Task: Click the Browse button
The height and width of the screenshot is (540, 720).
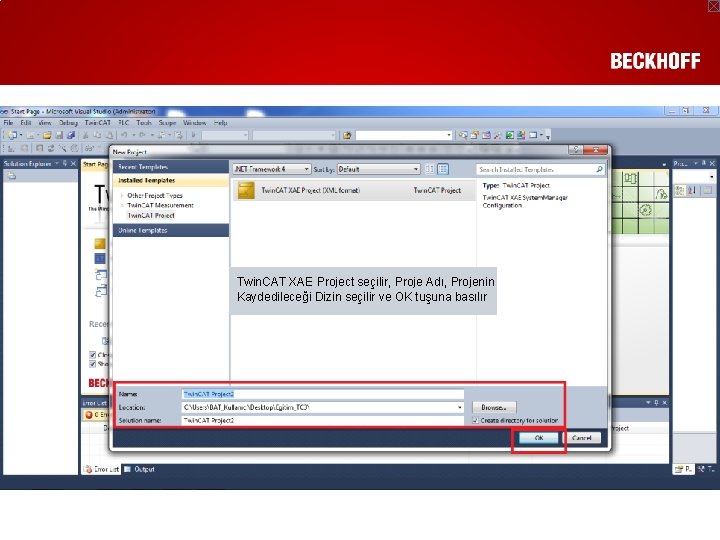Action: pos(494,407)
